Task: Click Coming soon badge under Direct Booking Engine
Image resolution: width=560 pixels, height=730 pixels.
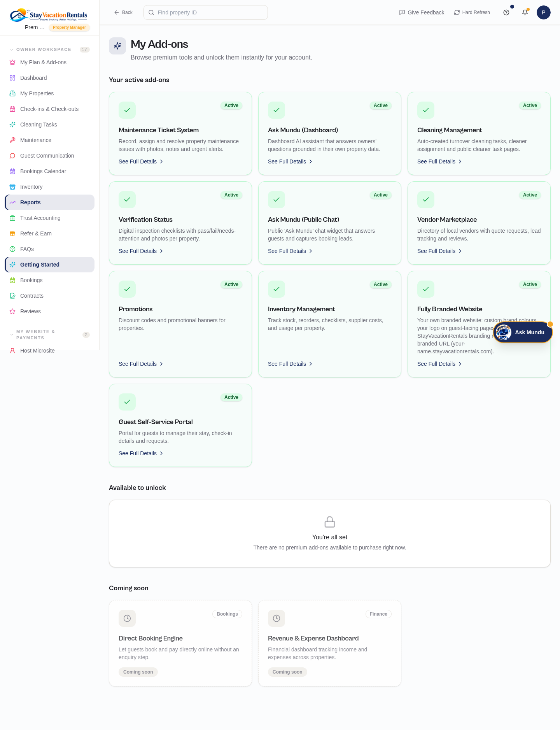Action: (x=138, y=672)
